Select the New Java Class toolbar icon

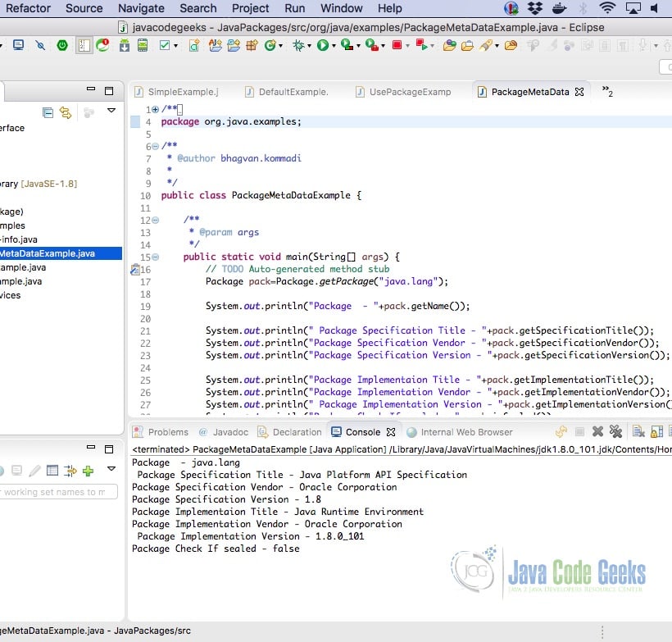pos(194,45)
